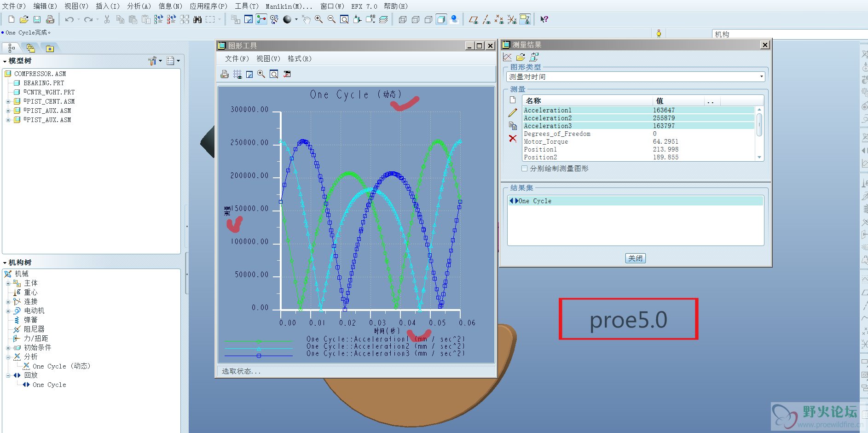Viewport: 868px width, 433px height.
Task: Open the Tools menu in main menu bar
Action: [x=247, y=6]
